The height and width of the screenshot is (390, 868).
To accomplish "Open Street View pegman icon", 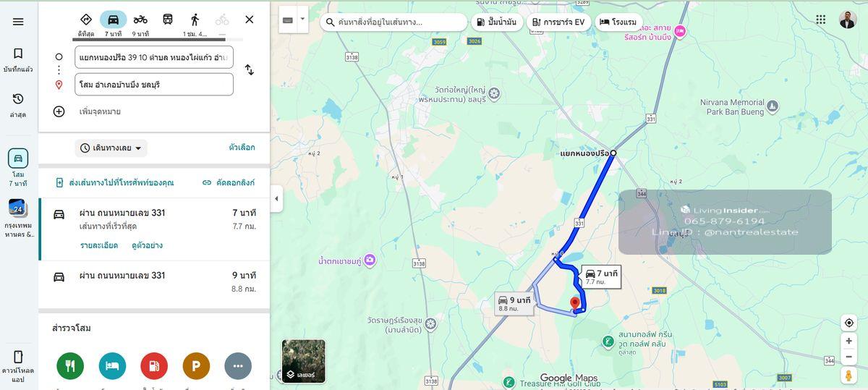I will (849, 376).
